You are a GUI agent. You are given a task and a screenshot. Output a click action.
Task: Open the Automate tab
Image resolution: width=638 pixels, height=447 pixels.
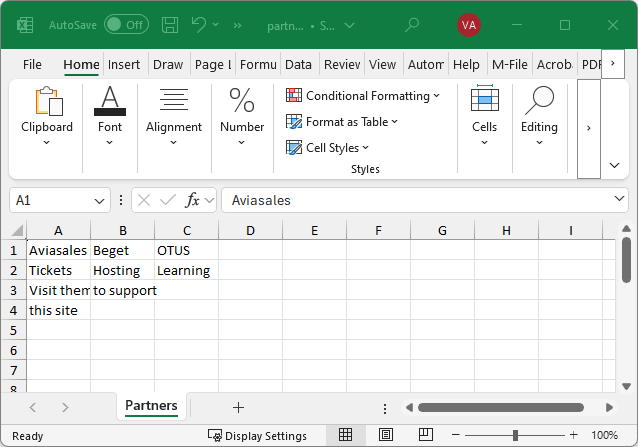426,65
